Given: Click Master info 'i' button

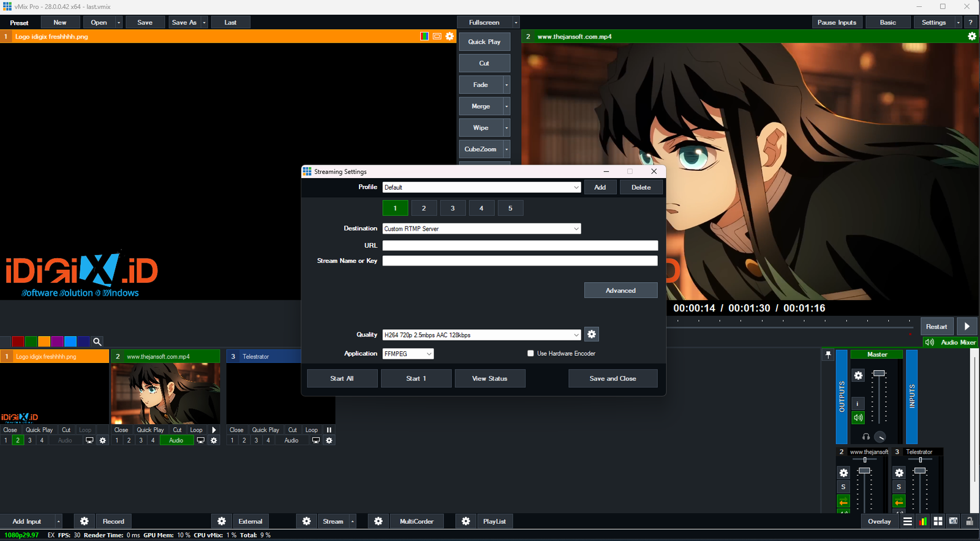Looking at the screenshot, I should tap(858, 403).
